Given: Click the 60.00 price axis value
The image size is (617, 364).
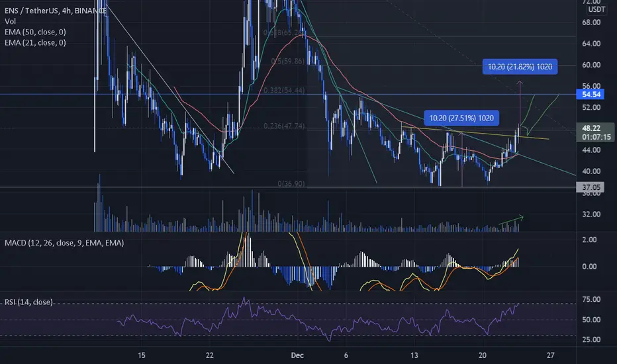Looking at the screenshot, I should 591,65.
